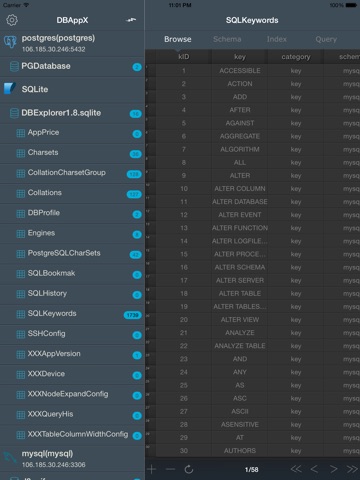Open the XXXNodeExpandConfig table
360x480 pixels.
72,395
